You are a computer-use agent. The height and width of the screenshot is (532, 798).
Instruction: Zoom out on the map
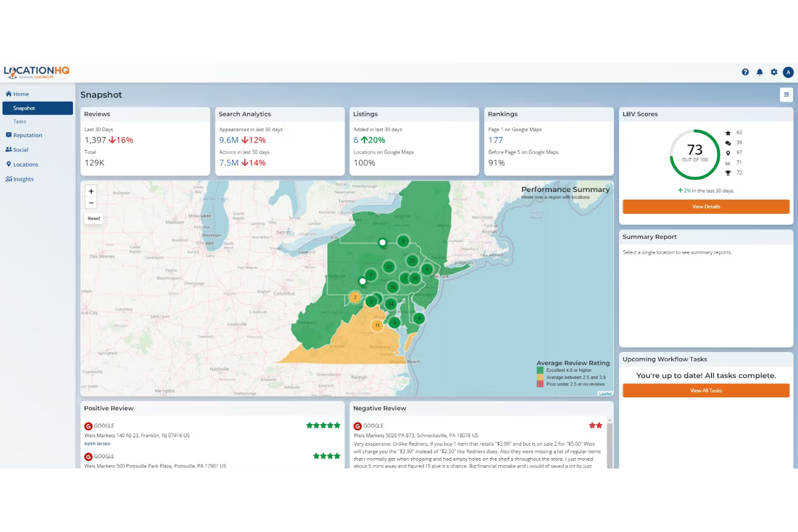coord(91,203)
